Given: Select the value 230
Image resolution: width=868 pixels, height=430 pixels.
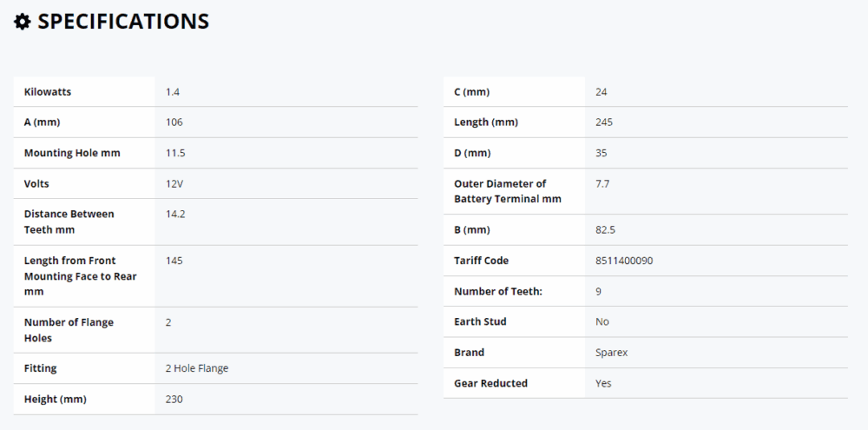Looking at the screenshot, I should click(x=174, y=399).
